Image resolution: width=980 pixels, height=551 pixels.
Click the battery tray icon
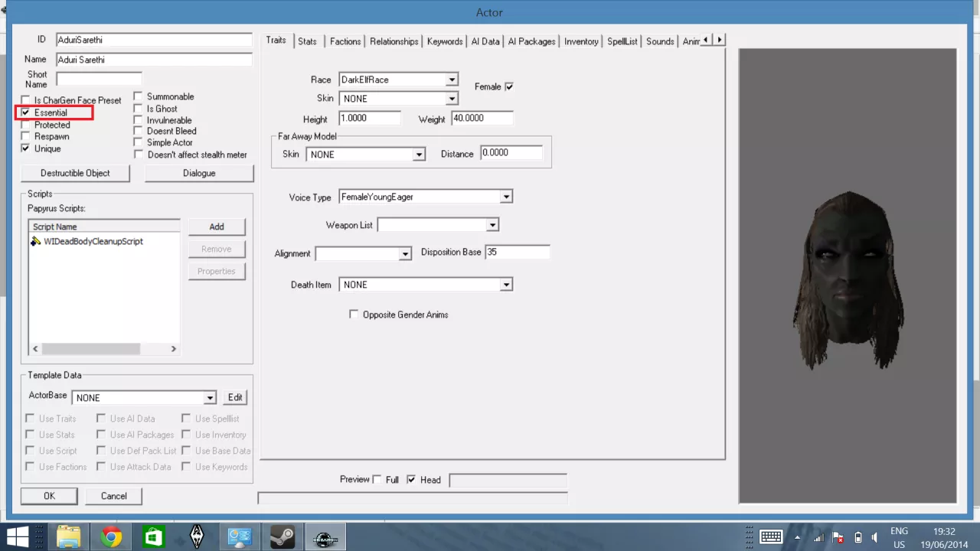click(x=858, y=537)
